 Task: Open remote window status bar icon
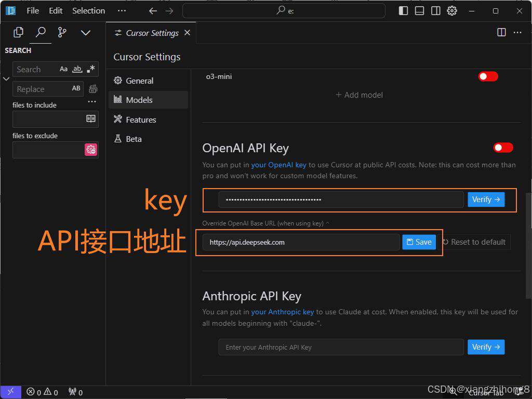[10, 392]
